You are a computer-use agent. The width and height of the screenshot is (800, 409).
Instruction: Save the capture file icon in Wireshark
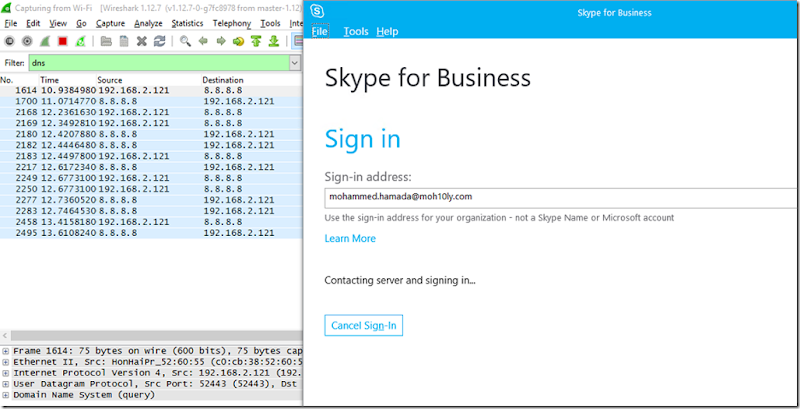click(124, 41)
